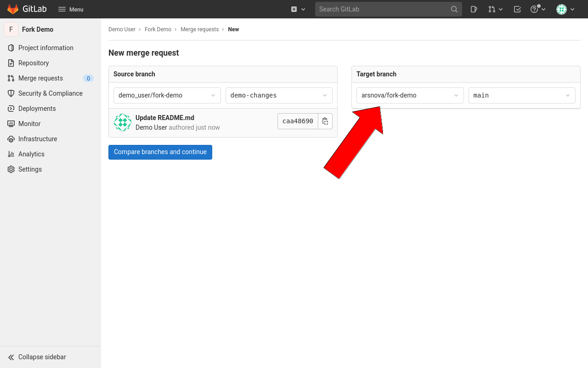Click the Deployments icon
Viewport: 588px width, 368px height.
coord(11,109)
